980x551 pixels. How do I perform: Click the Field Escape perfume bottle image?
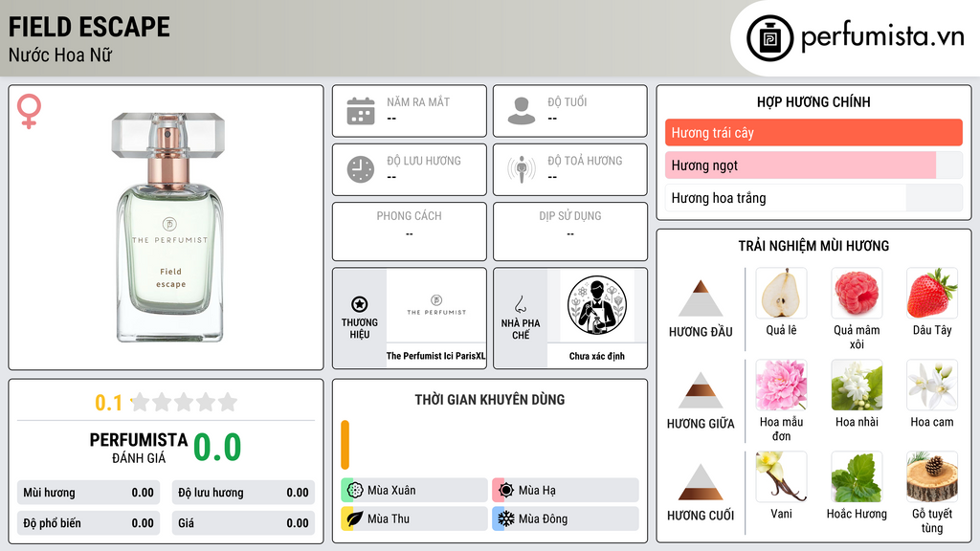[x=168, y=227]
